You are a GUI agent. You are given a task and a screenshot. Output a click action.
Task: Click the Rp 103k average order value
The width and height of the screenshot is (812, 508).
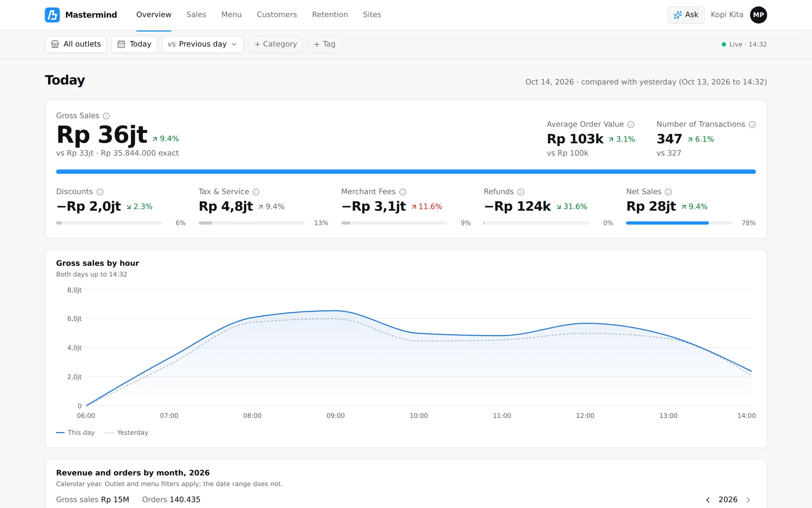click(575, 139)
